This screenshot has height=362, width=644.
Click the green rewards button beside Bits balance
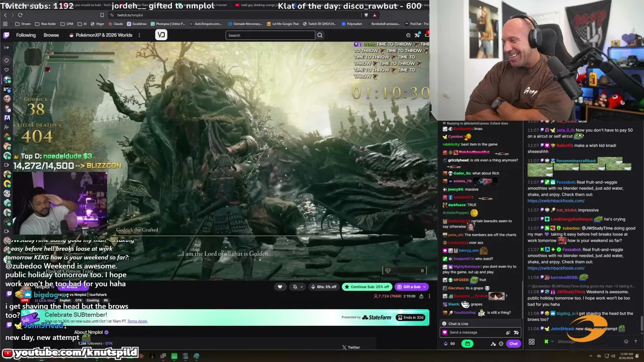[467, 344]
